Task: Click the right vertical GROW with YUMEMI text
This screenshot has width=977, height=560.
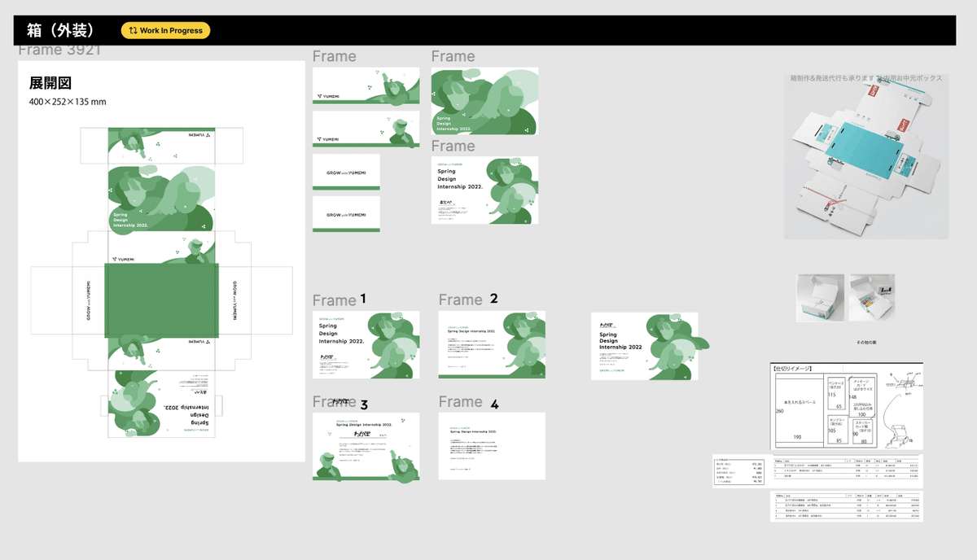Action: (235, 300)
